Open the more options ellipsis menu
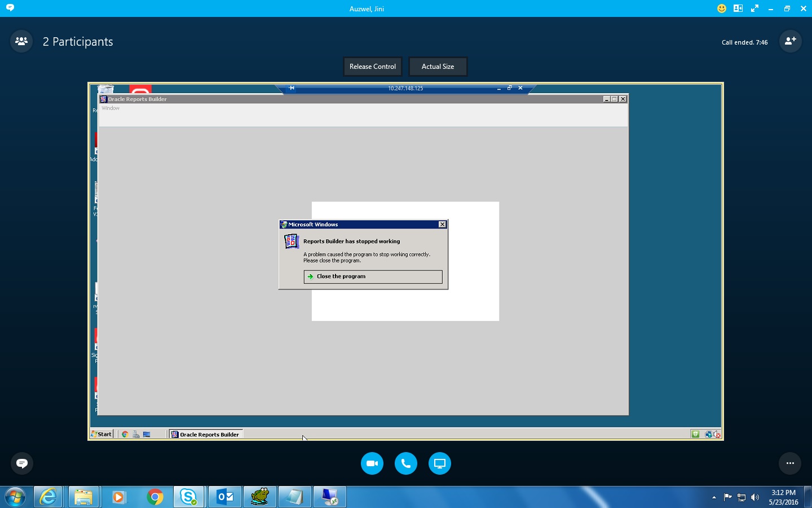Screen dimensions: 812x508 pyautogui.click(x=790, y=463)
